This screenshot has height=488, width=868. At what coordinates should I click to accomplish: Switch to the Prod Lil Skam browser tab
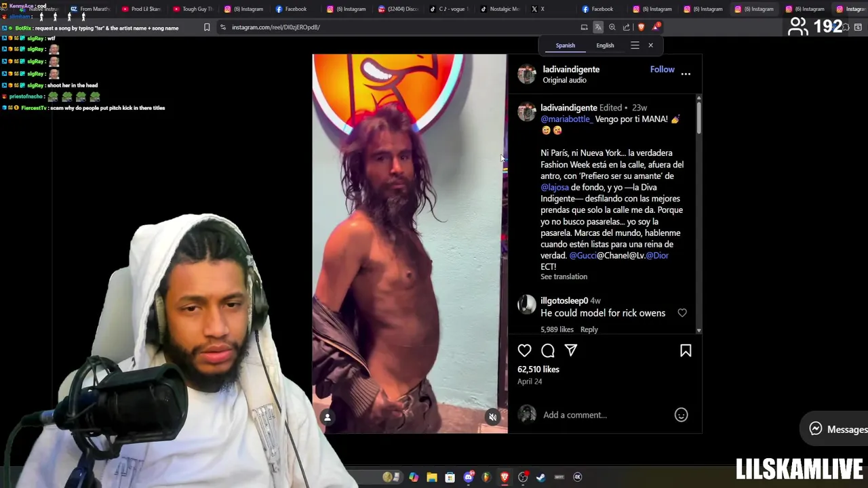142,9
